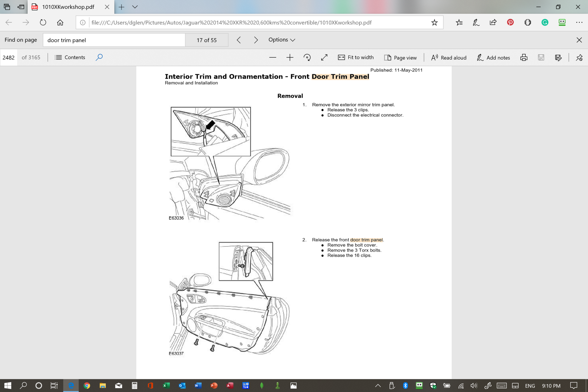
Task: Click the Save As icon in the PDF toolbar
Action: coord(558,57)
